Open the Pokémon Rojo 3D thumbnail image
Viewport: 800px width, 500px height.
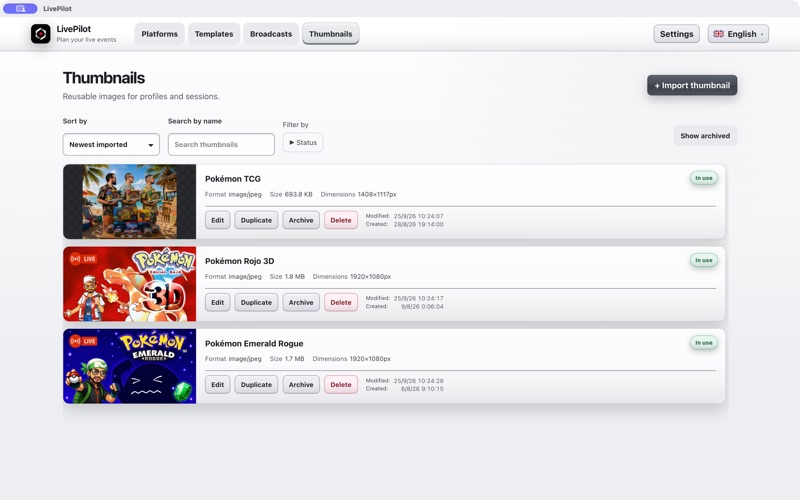point(130,284)
